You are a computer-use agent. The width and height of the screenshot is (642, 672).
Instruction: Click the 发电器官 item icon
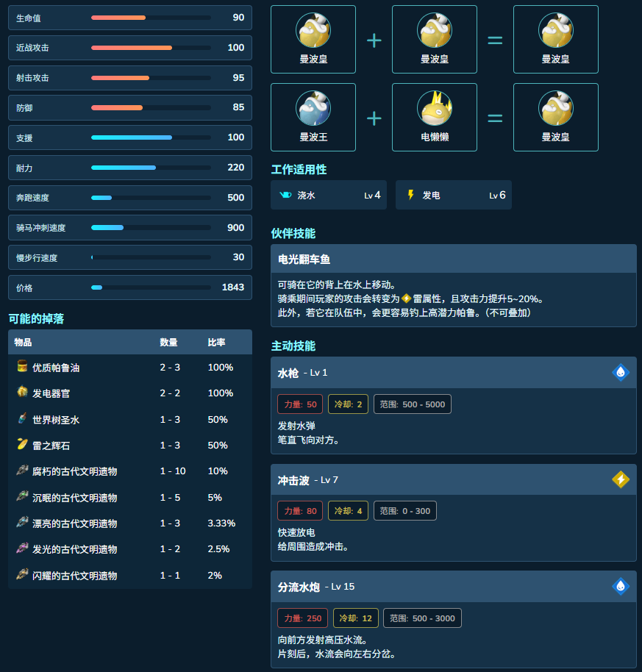(22, 392)
